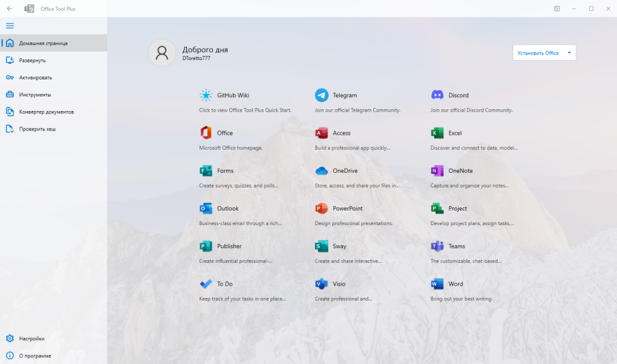The height and width of the screenshot is (364, 617).
Task: Click 'Capture and organize your notes...' text
Action: [x=470, y=186]
